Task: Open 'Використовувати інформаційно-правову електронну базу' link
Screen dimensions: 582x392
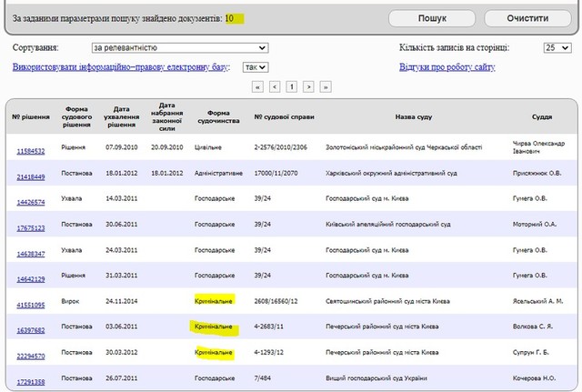Action: (x=121, y=66)
